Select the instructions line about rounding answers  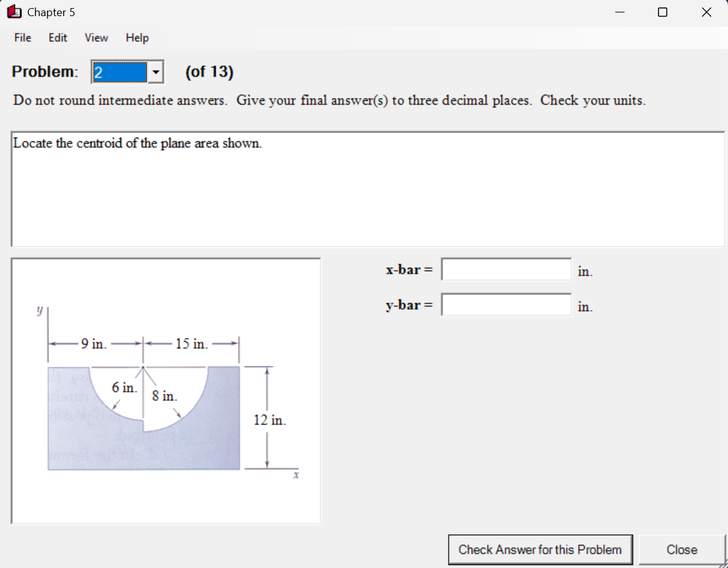pos(328,100)
